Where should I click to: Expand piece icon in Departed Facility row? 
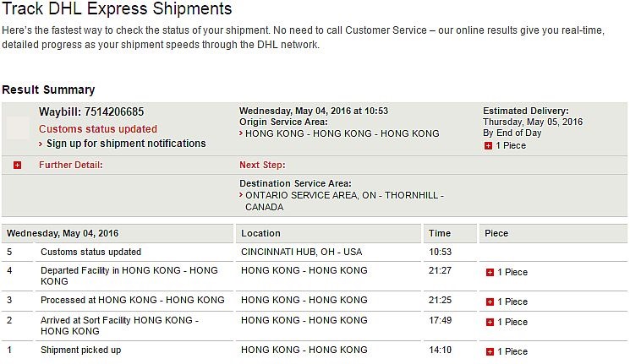click(490, 273)
